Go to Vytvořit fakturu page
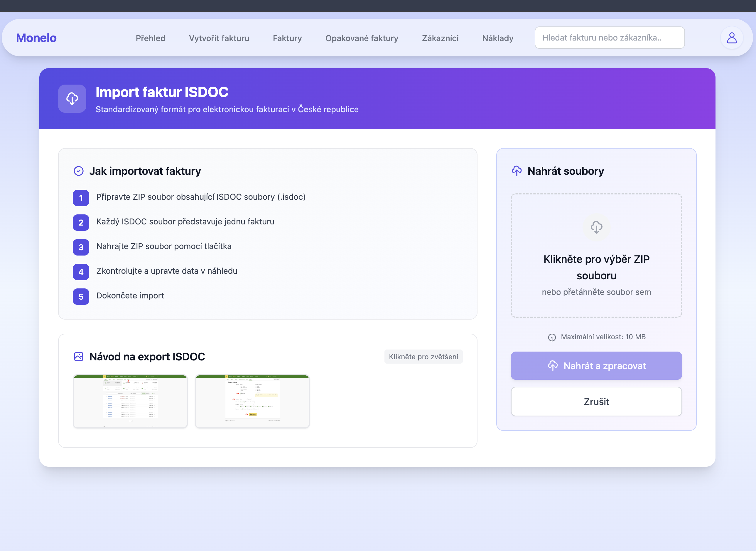Image resolution: width=756 pixels, height=551 pixels. point(219,38)
